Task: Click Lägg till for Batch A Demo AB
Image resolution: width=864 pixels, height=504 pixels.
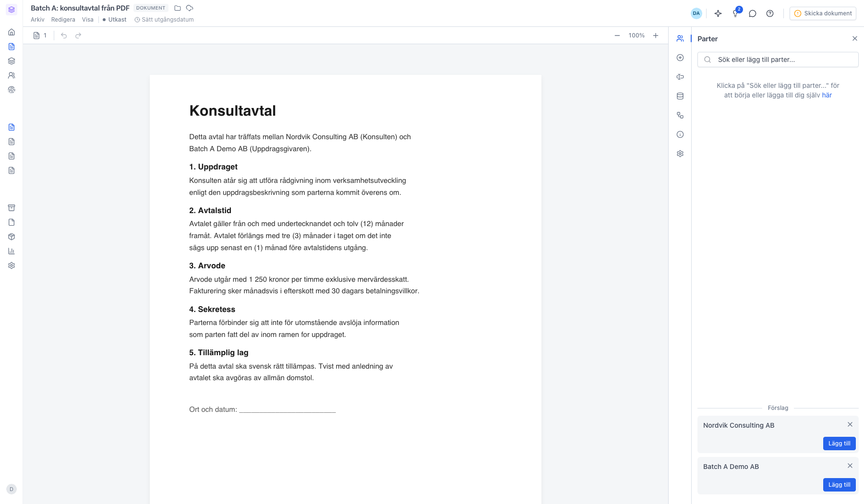Action: [840, 485]
